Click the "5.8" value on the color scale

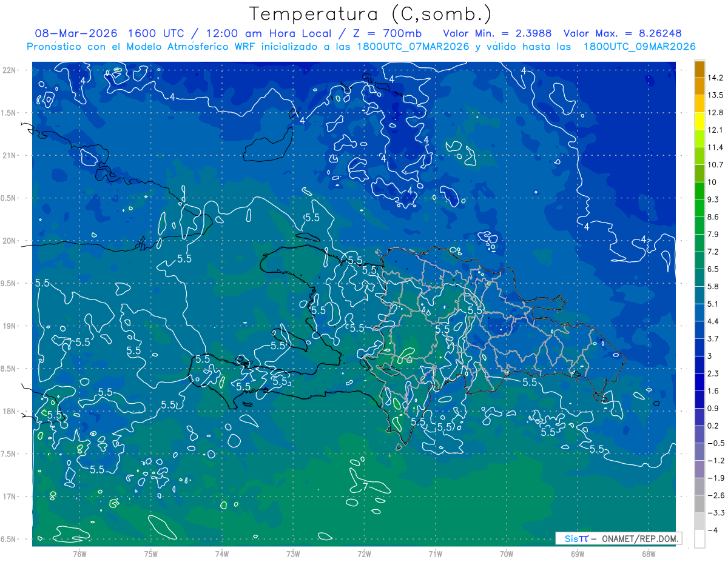click(713, 287)
